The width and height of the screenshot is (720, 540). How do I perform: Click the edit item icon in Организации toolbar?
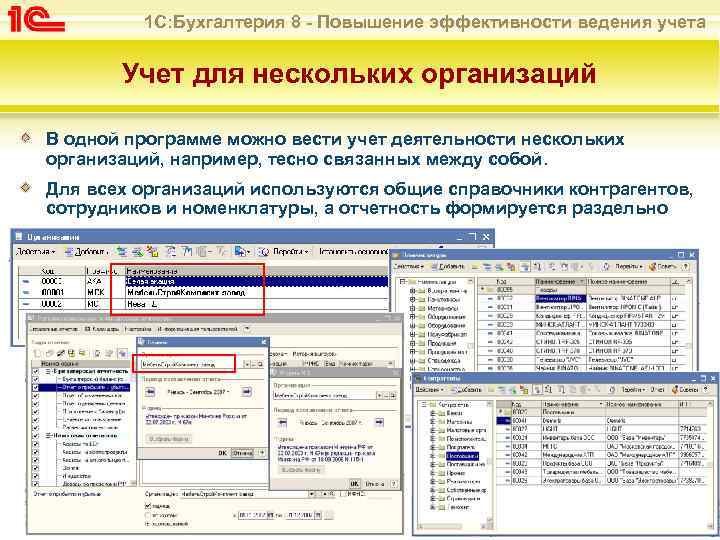pyautogui.click(x=137, y=252)
